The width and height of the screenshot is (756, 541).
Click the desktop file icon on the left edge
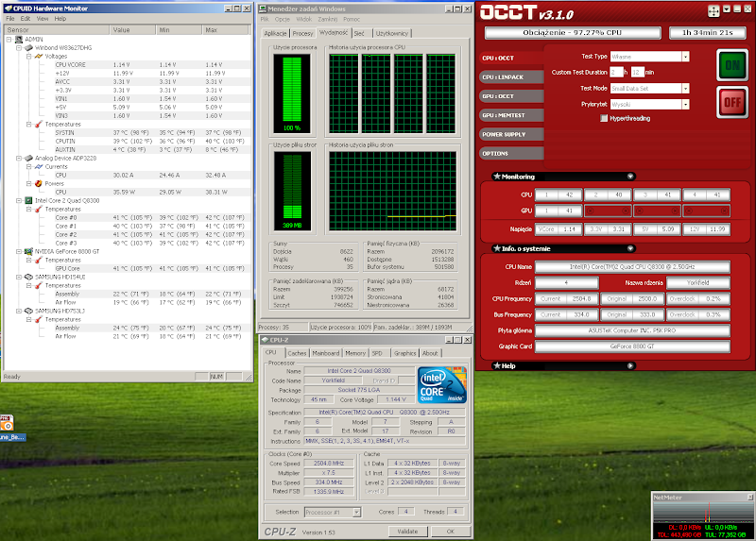tap(7, 422)
